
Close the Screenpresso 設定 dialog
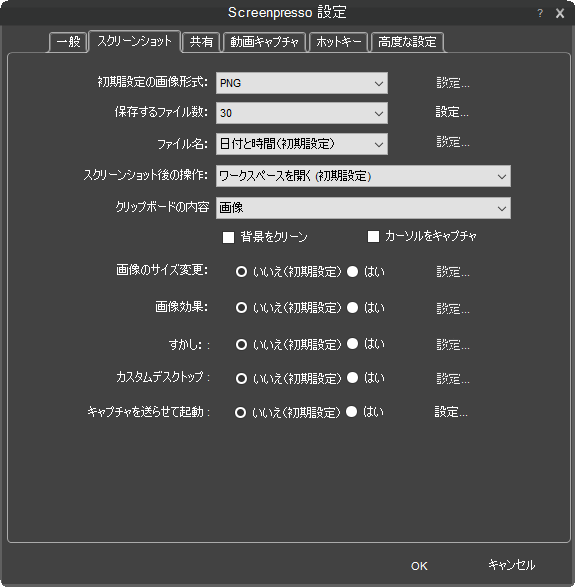(560, 13)
